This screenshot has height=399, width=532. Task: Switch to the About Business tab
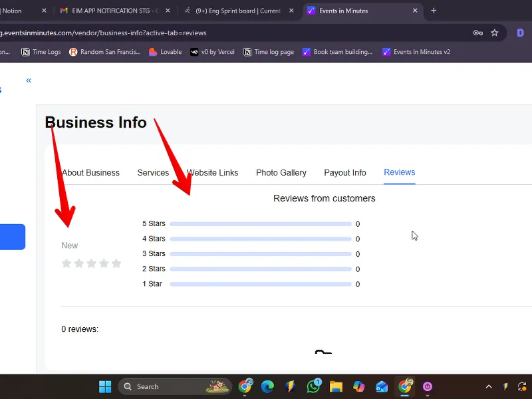(90, 173)
